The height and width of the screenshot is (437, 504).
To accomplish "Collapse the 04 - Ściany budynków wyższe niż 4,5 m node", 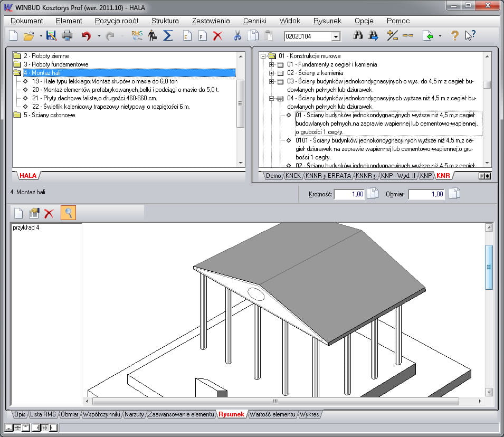I will pos(272,98).
